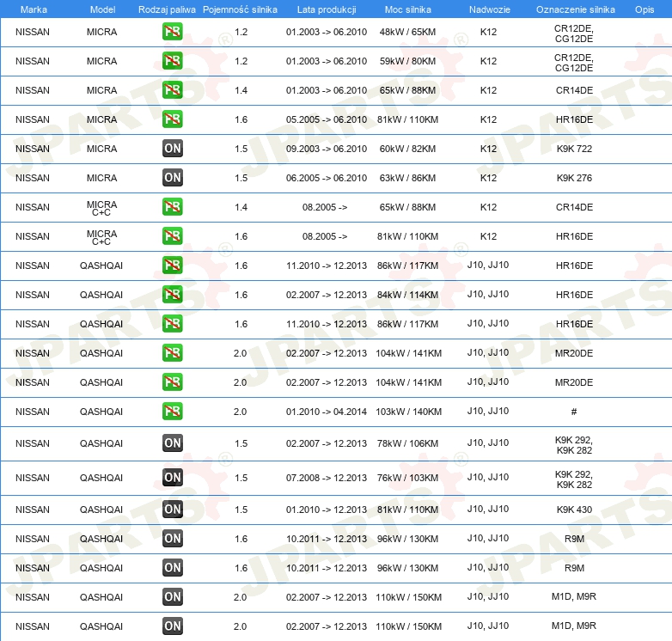Click QASHQAI in the 84kW / 114KM row
The width and height of the screenshot is (672, 641).
click(101, 295)
